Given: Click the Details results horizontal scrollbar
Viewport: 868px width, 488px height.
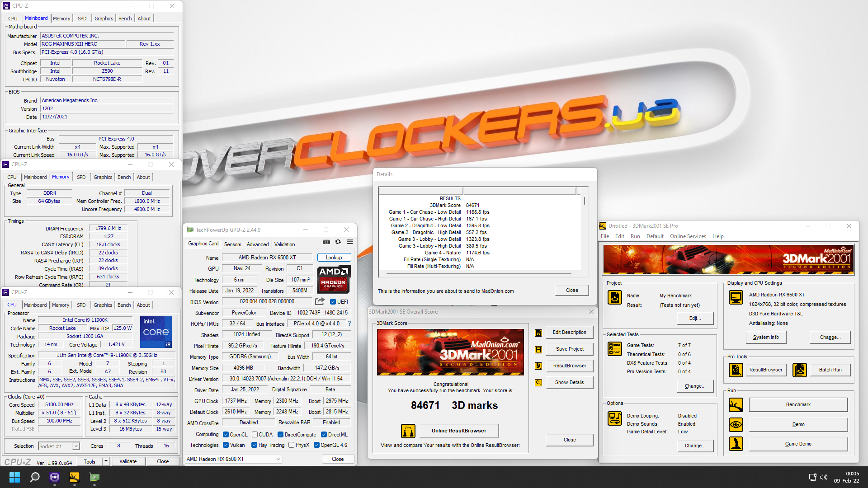Looking at the screenshot, I should click(x=479, y=274).
